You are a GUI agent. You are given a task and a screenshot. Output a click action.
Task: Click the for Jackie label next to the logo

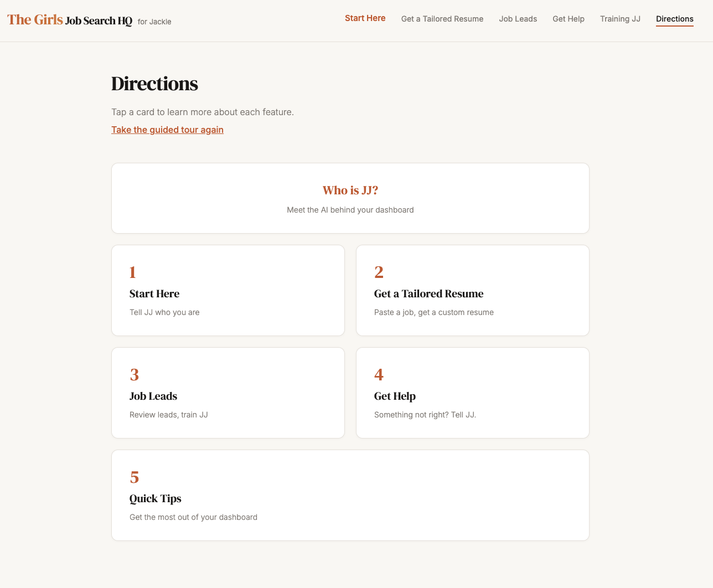coord(154,22)
